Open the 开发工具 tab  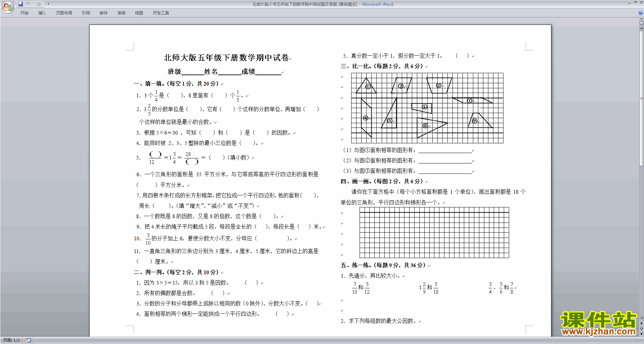tap(161, 13)
